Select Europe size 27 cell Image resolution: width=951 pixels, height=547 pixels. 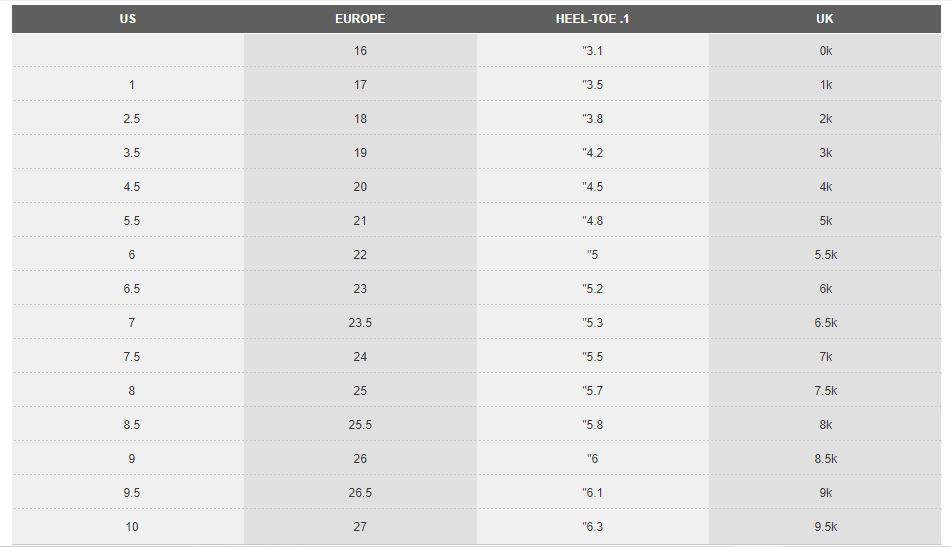click(x=360, y=527)
